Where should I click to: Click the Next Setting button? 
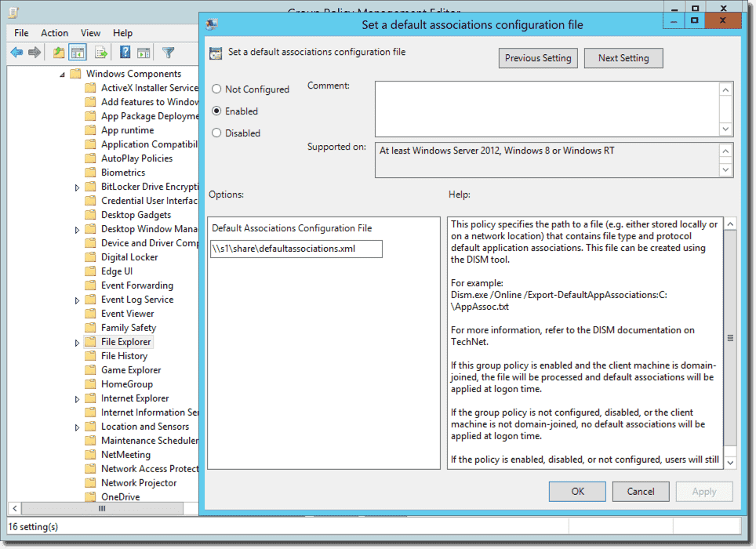click(623, 58)
